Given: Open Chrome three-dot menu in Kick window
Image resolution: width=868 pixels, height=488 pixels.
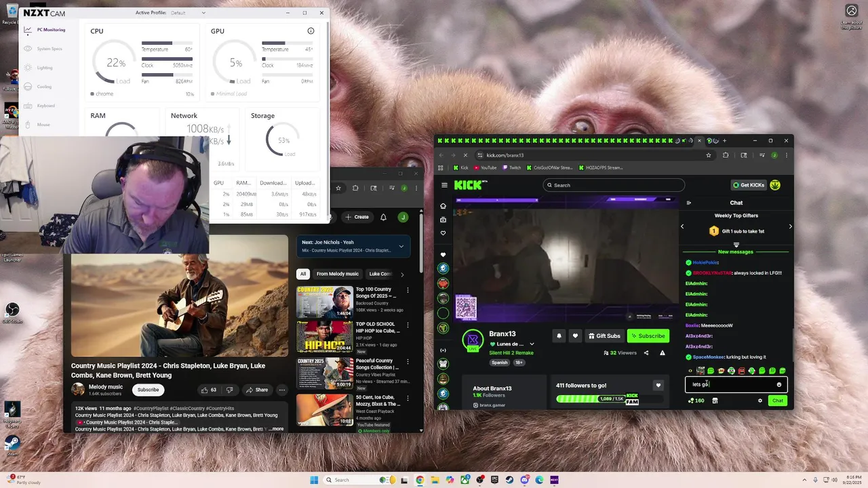Looking at the screenshot, I should point(787,155).
